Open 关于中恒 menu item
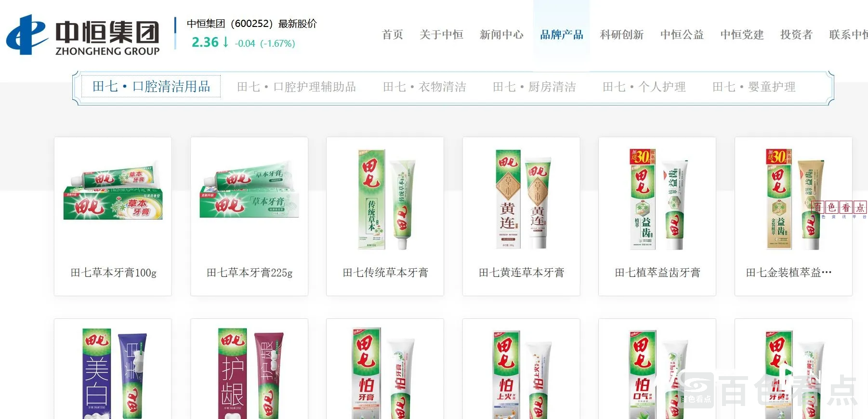Image resolution: width=868 pixels, height=419 pixels. tap(441, 35)
